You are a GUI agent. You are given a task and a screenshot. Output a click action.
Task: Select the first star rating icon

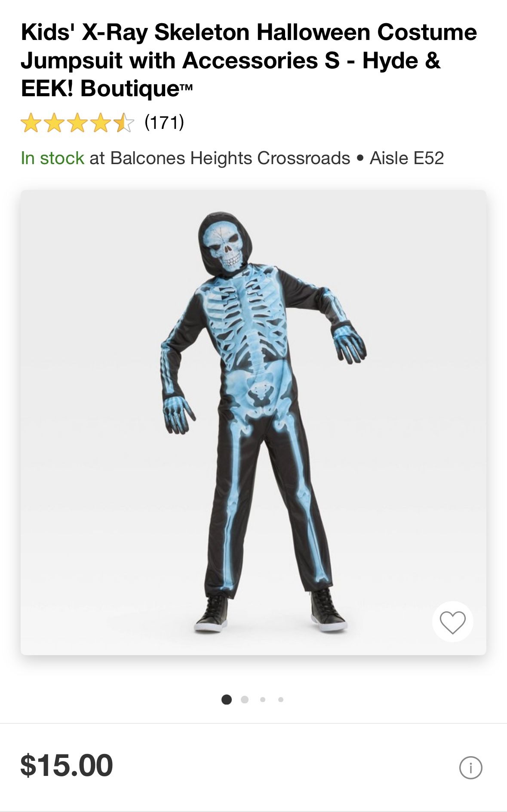coord(31,123)
